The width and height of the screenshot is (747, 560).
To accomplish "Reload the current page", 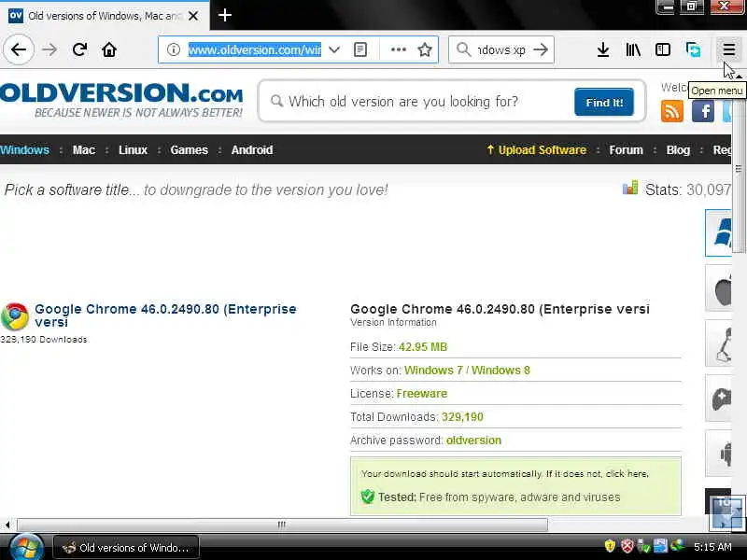I will [x=79, y=49].
